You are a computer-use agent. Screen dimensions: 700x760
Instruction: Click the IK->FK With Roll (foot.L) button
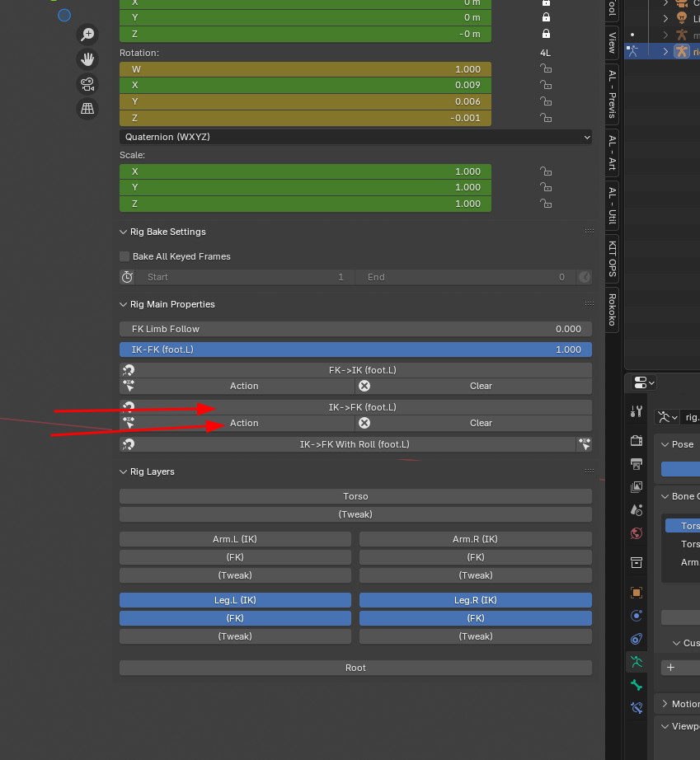[347, 444]
